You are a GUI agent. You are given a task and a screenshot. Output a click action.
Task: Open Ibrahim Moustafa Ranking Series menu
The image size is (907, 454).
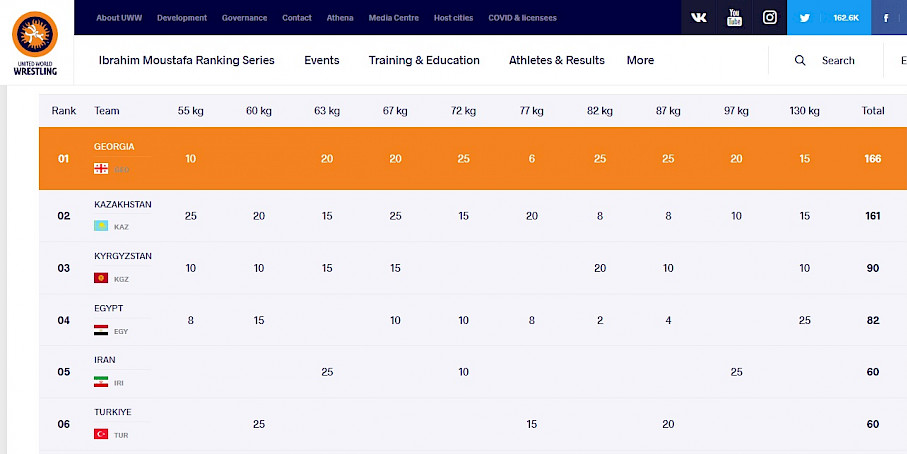[186, 61]
